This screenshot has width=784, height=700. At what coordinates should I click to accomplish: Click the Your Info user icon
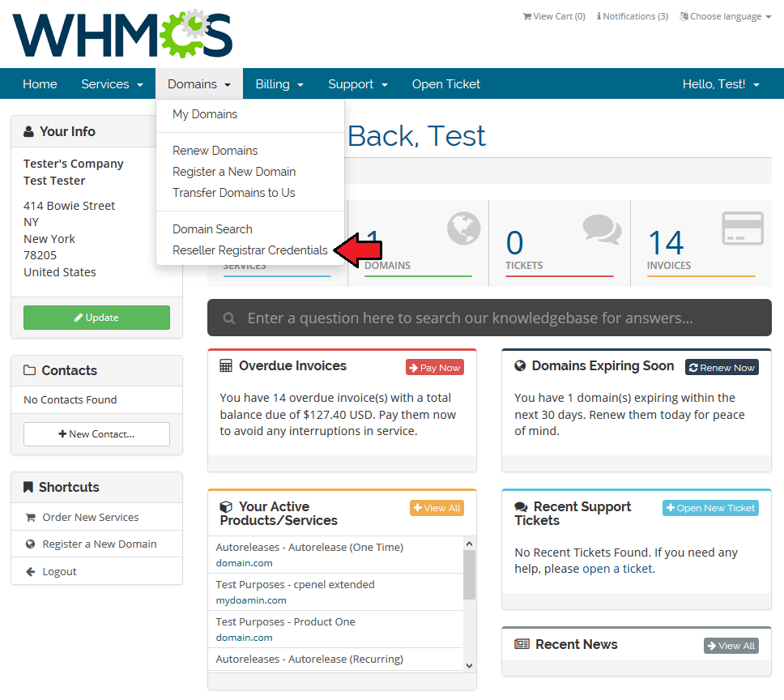pyautogui.click(x=28, y=131)
